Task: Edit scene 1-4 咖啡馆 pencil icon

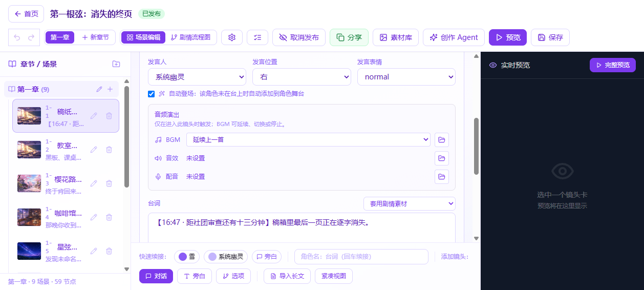Action: tap(94, 217)
